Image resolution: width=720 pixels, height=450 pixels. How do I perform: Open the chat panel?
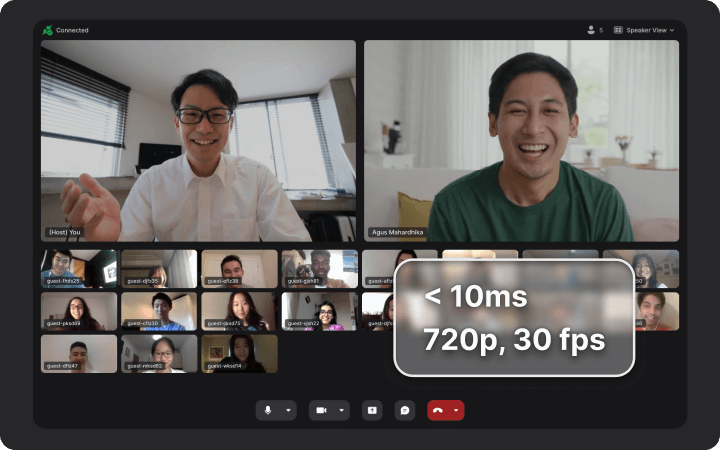pos(405,410)
